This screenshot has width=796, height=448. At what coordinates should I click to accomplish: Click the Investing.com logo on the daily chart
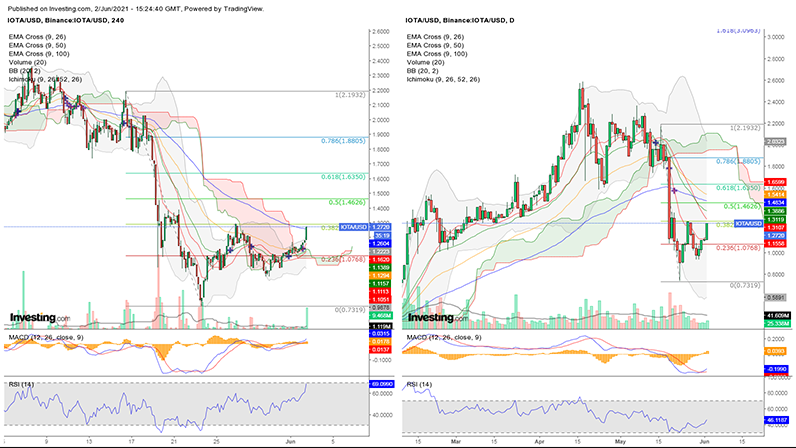click(x=438, y=318)
